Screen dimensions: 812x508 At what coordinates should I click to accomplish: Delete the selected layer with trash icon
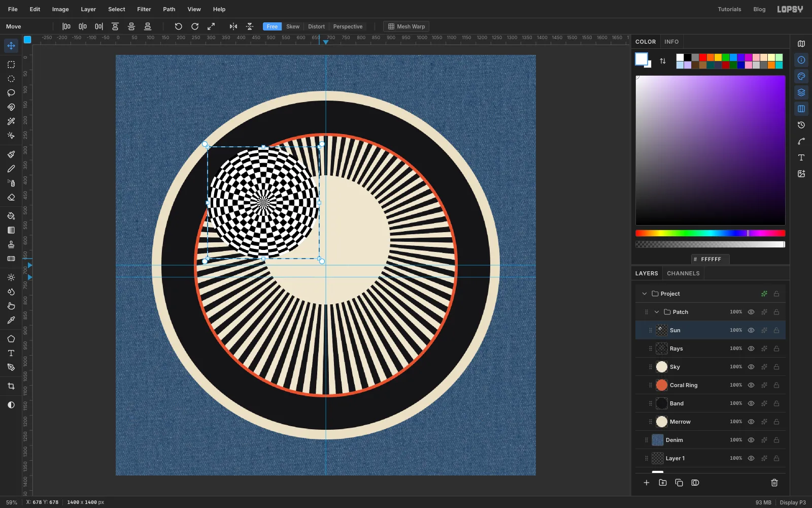(x=774, y=483)
